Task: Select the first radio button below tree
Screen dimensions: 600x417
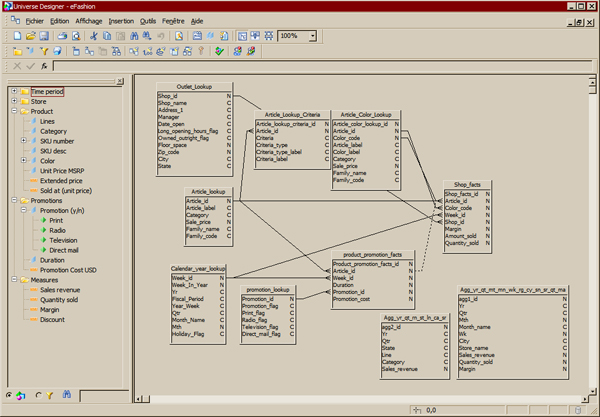Action: pyautogui.click(x=11, y=394)
